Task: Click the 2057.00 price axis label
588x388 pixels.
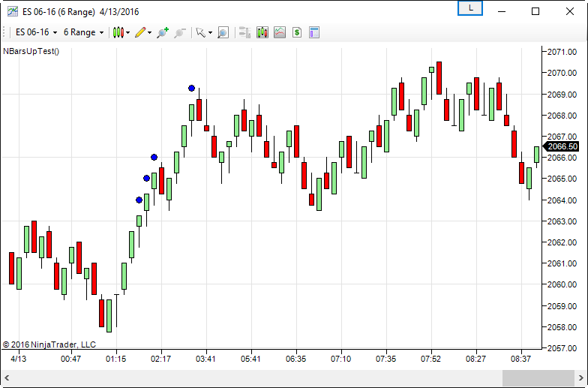Action: pos(562,348)
